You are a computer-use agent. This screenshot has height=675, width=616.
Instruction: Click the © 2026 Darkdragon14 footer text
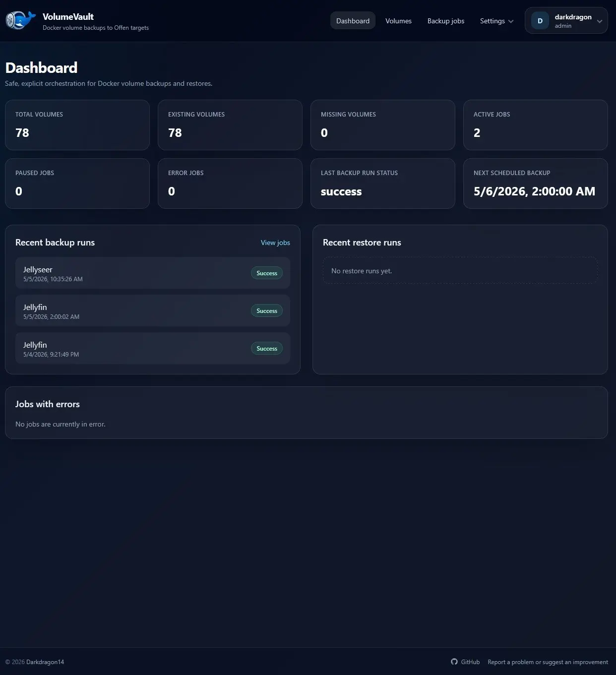[35, 662]
